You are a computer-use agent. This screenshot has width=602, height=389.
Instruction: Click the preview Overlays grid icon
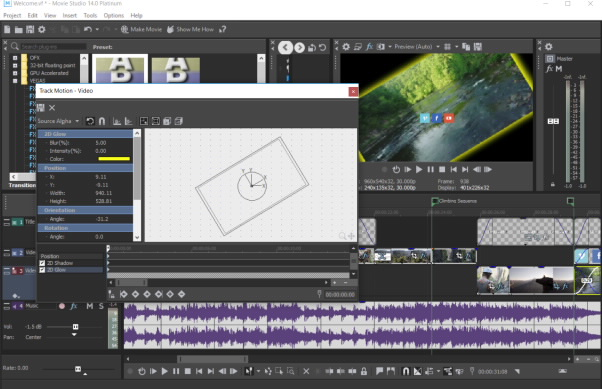click(447, 46)
